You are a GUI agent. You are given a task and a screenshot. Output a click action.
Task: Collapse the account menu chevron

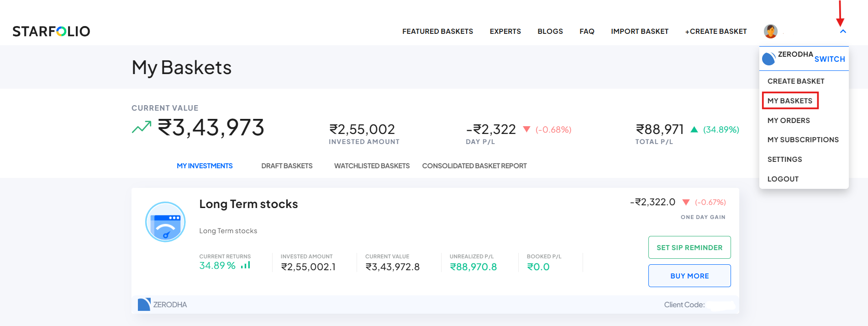point(843,31)
